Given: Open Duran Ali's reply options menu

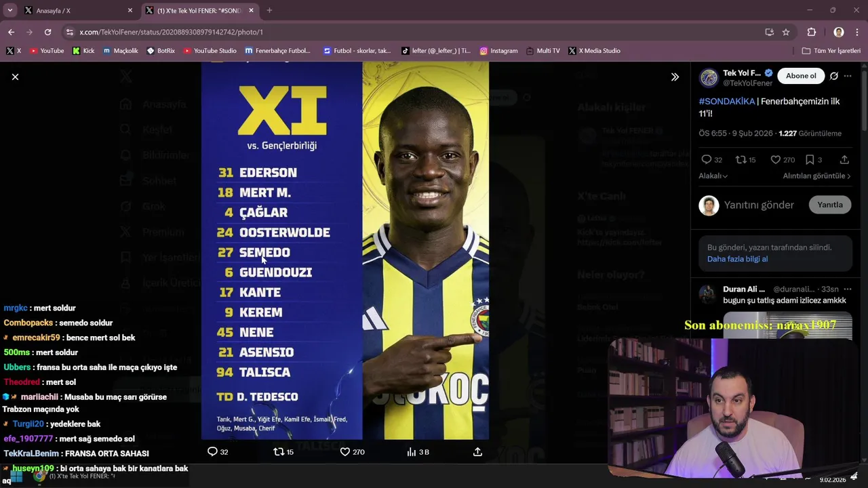Looking at the screenshot, I should 848,289.
